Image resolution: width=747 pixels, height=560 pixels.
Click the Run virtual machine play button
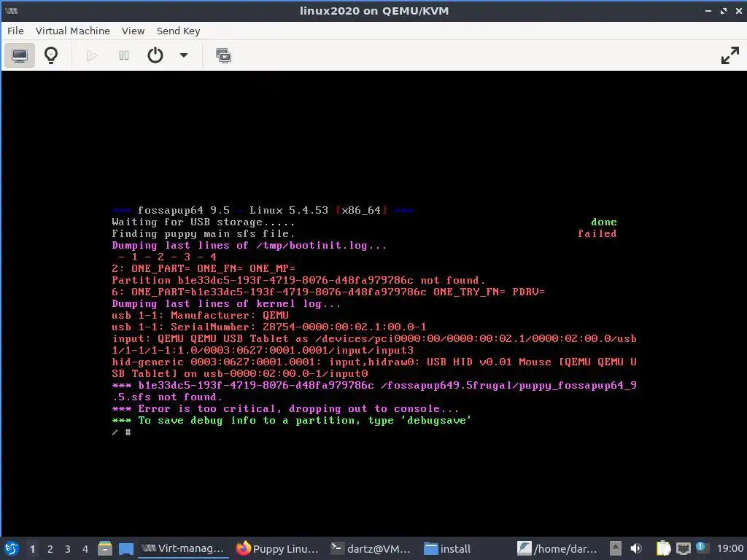coord(92,55)
